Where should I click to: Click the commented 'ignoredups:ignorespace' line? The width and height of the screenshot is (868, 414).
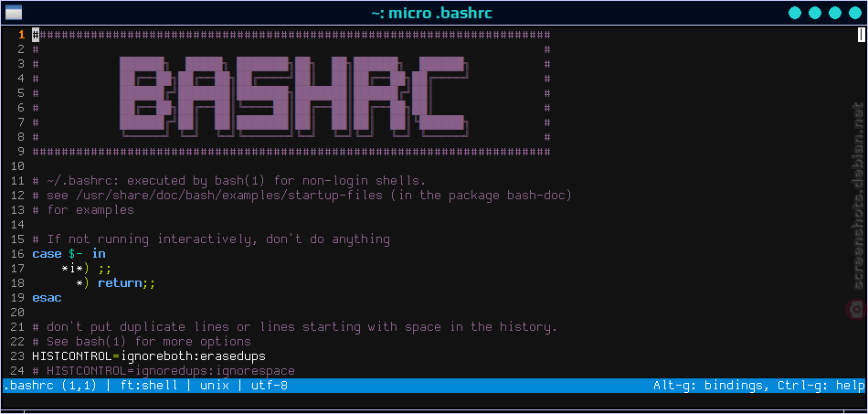coord(164,371)
